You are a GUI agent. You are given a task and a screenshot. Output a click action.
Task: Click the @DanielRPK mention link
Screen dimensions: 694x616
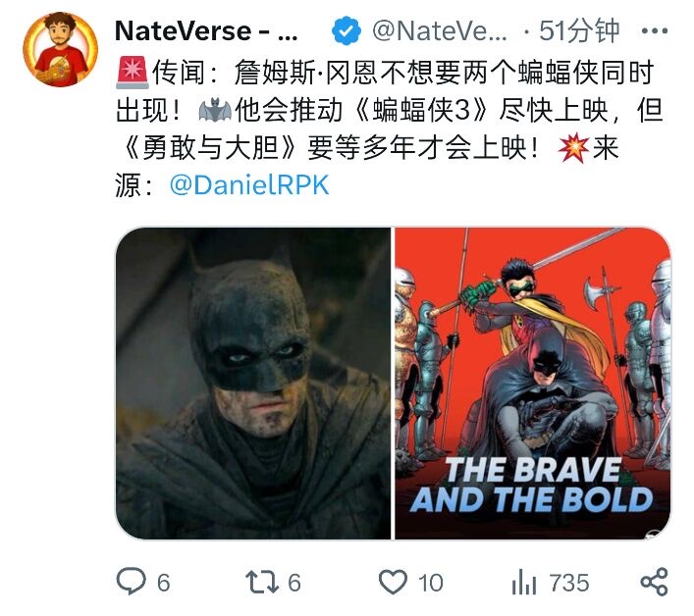249,184
